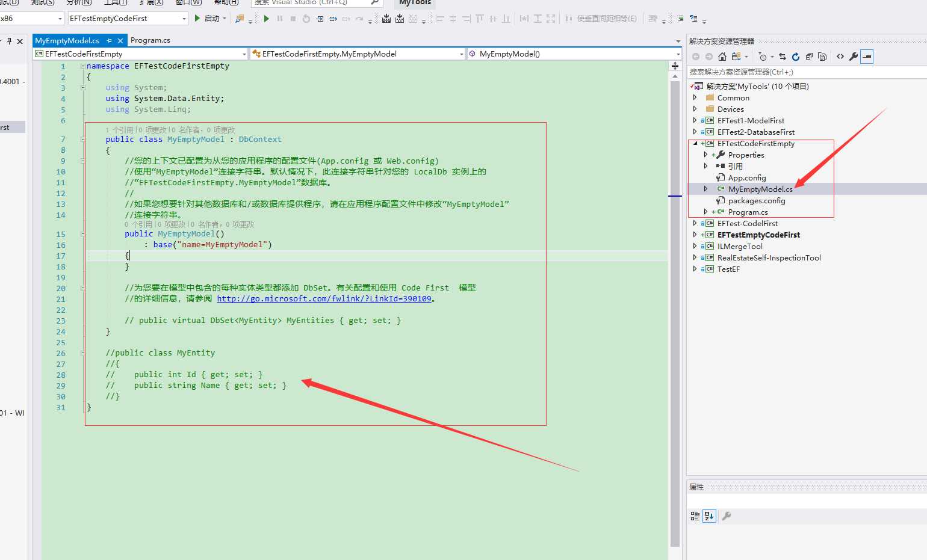Click the Property Pages wrench in properties panel

coord(727,516)
